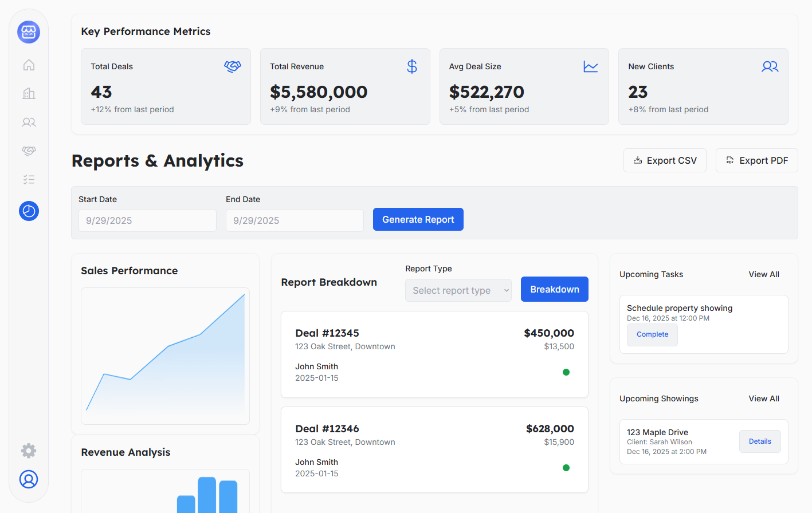This screenshot has height=513, width=812.
Task: View Details for 123 Maple Drive showing
Action: tap(760, 441)
